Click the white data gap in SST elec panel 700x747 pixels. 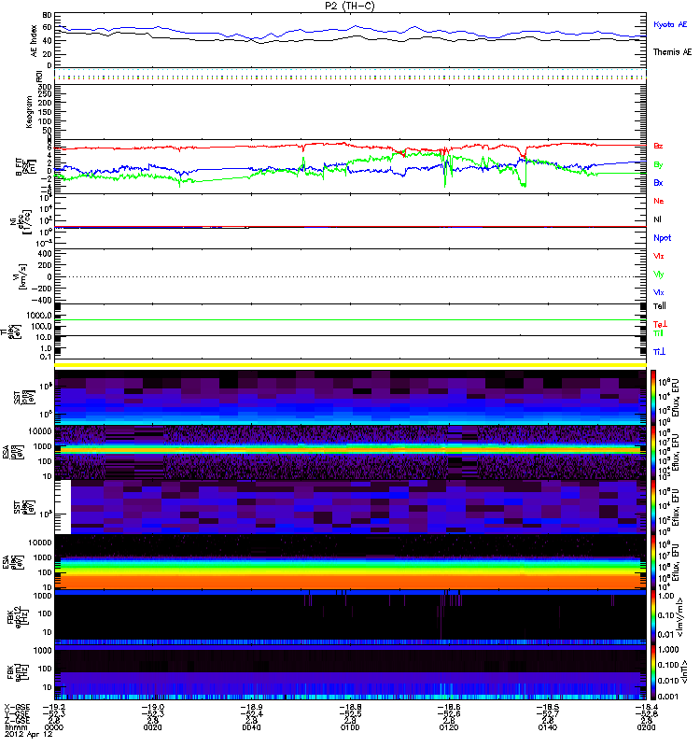pyautogui.click(x=63, y=507)
